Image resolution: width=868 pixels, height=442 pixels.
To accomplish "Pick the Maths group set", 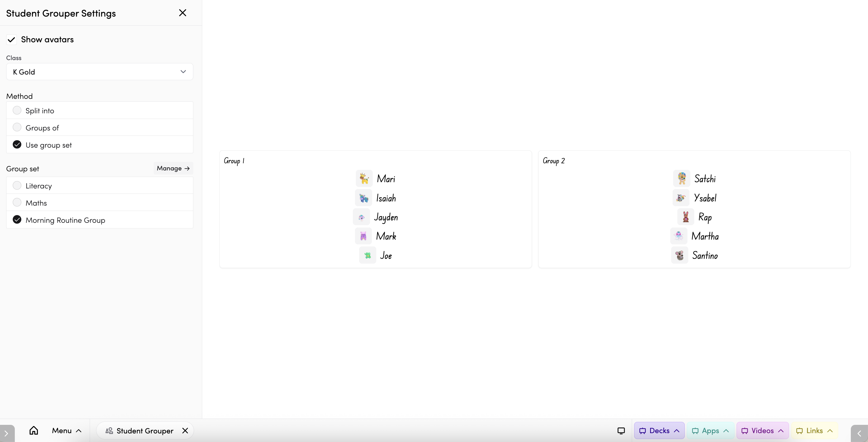I will tap(17, 203).
